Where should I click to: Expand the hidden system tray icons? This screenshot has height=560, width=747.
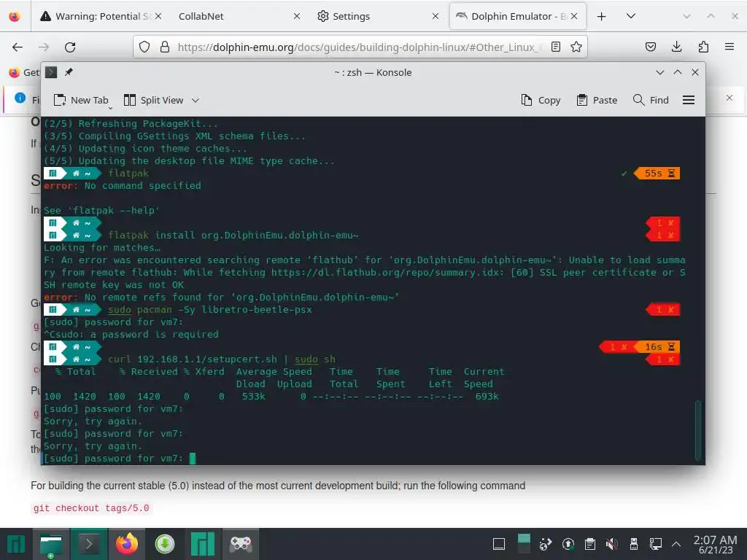[x=676, y=544]
